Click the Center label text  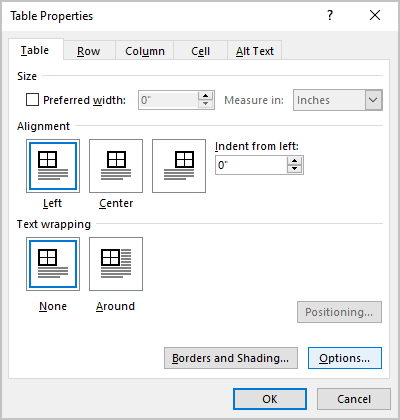click(x=116, y=203)
